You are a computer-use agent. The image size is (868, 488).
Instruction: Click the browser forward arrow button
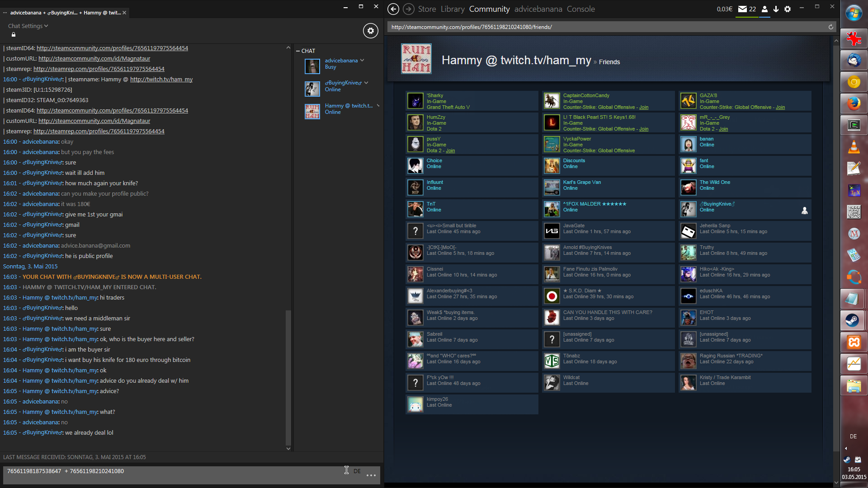408,9
